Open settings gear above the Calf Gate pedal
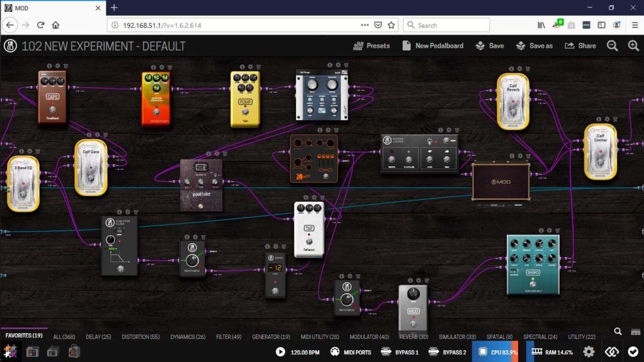This screenshot has height=362, width=644. point(97,134)
